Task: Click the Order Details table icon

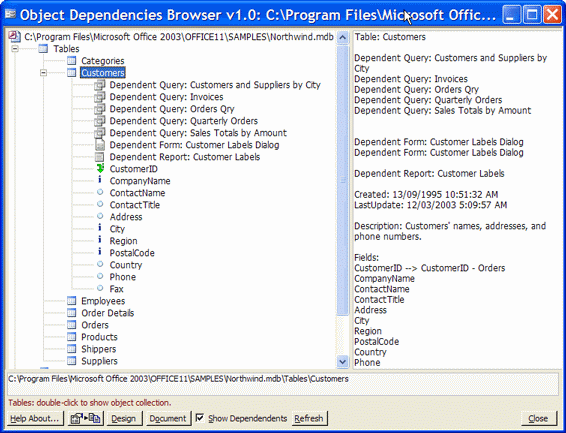Action: click(72, 312)
